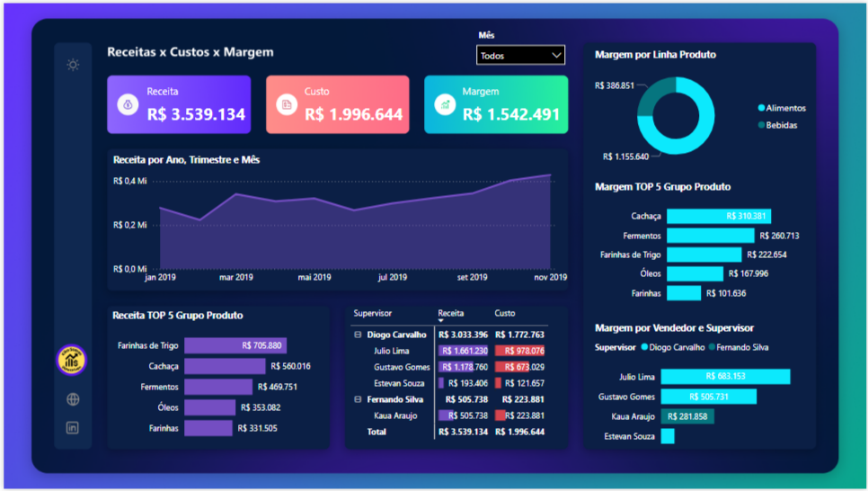Click the Receita por Ano, Trimestre e Mês title
Screen dimensions: 868x491
pyautogui.click(x=187, y=159)
